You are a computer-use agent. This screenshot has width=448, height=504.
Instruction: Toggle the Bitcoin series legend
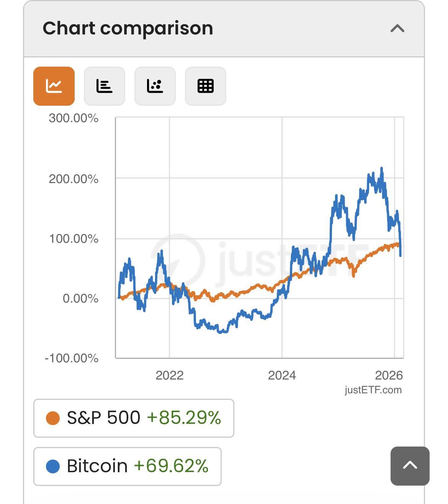pos(127,466)
